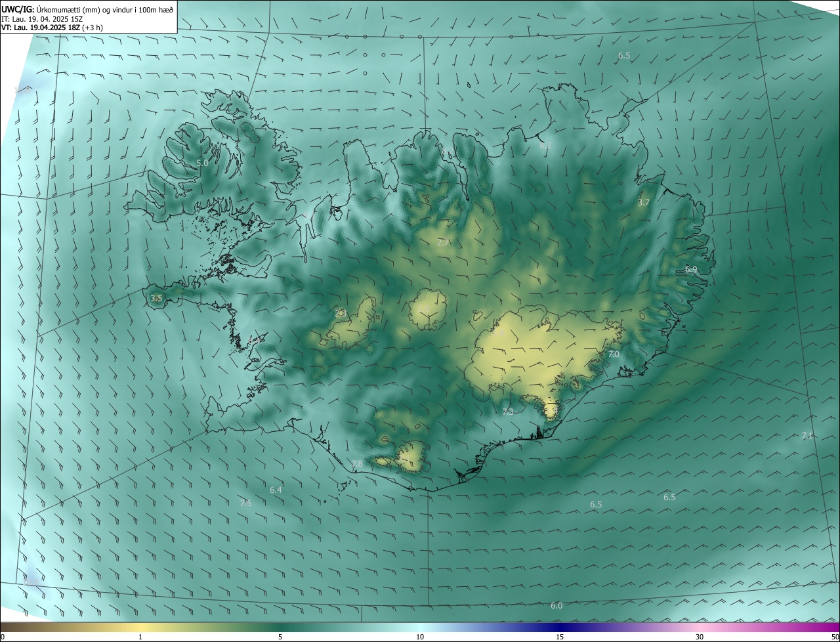Click the 8.2 value label

[x=545, y=145]
